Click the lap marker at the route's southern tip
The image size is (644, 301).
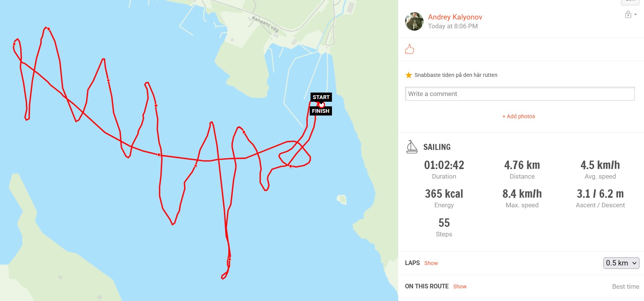click(229, 259)
